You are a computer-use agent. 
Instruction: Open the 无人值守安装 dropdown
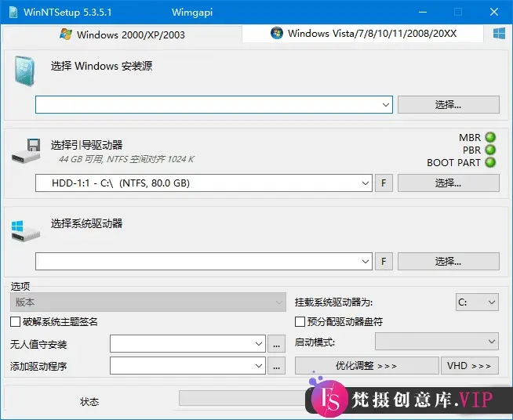pyautogui.click(x=187, y=343)
